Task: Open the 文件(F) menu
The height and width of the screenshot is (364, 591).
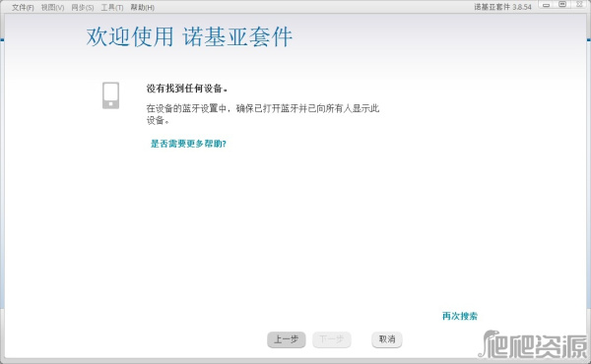Action: [x=23, y=8]
